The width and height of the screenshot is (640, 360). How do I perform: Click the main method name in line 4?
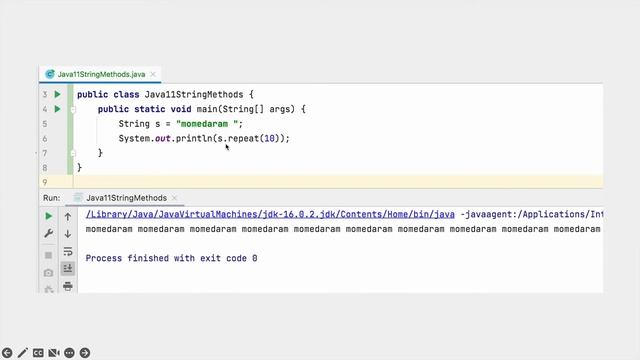(x=207, y=109)
